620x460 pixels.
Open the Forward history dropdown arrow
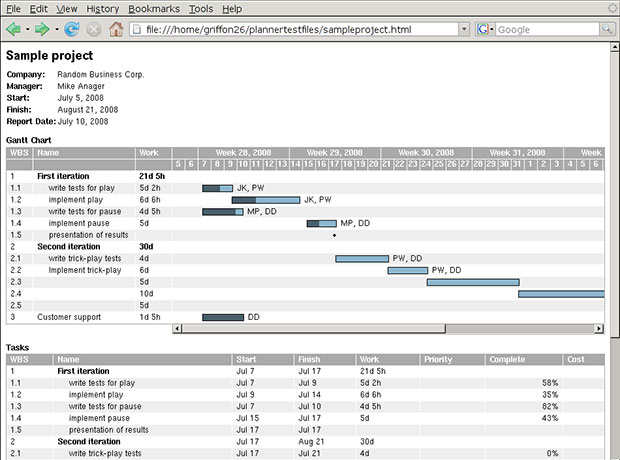coord(57,29)
